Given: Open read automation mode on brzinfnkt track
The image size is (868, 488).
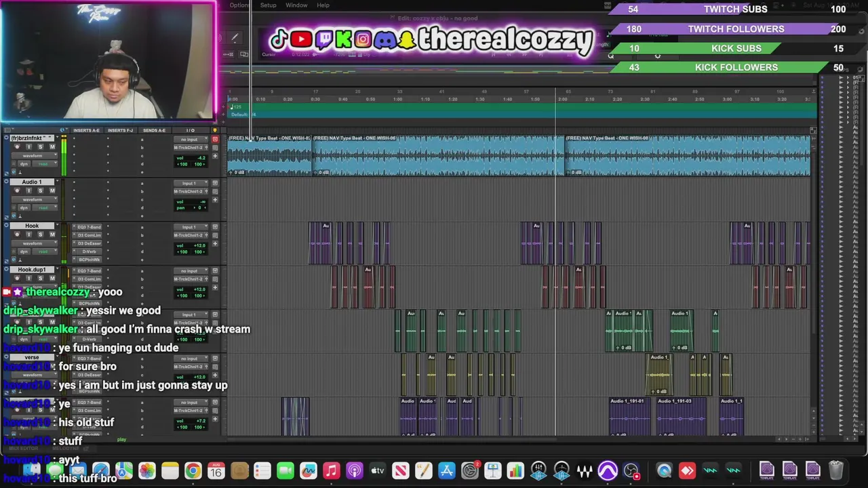Looking at the screenshot, I should [x=44, y=164].
